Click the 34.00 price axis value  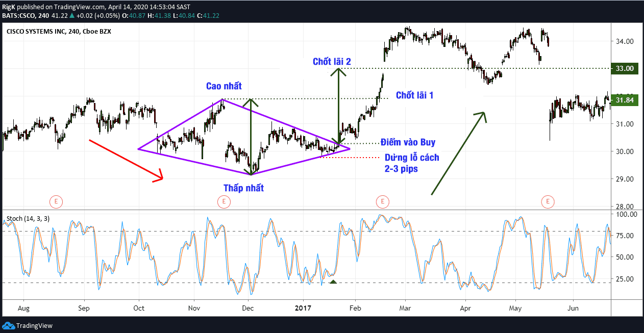click(x=625, y=41)
